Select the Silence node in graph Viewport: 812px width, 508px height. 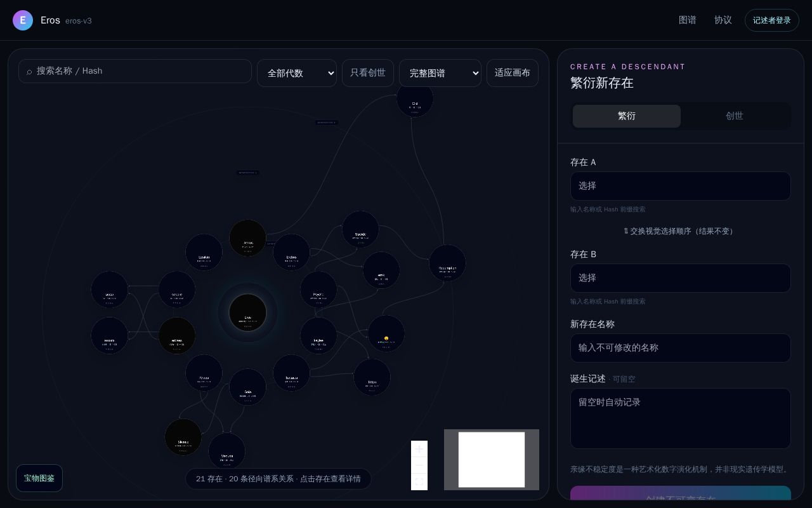coord(183,437)
